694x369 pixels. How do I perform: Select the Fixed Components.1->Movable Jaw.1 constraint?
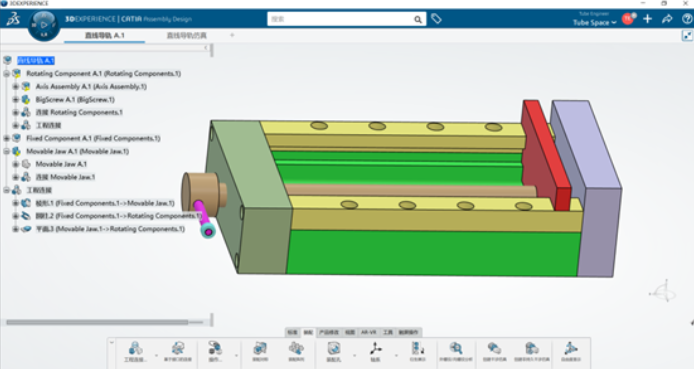(x=105, y=203)
